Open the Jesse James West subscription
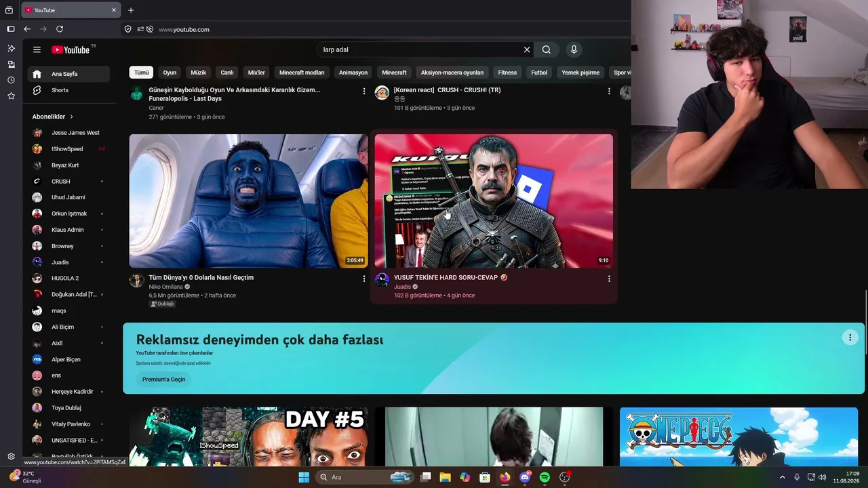Screen dimensions: 868x488 (68, 133)
